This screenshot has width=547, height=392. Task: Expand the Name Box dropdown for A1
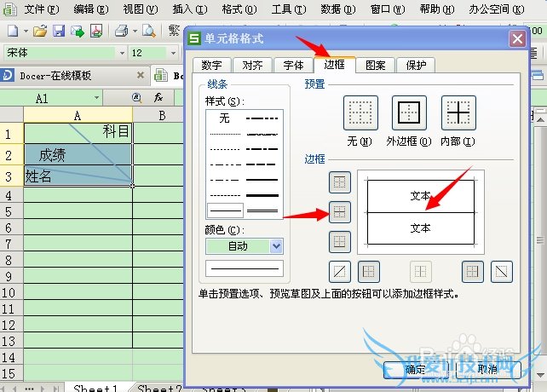96,98
